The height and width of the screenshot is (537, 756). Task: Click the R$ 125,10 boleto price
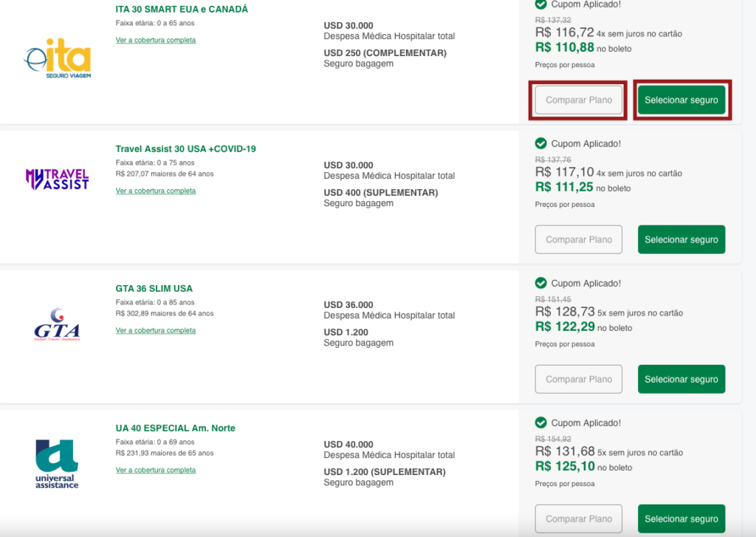[x=565, y=466]
